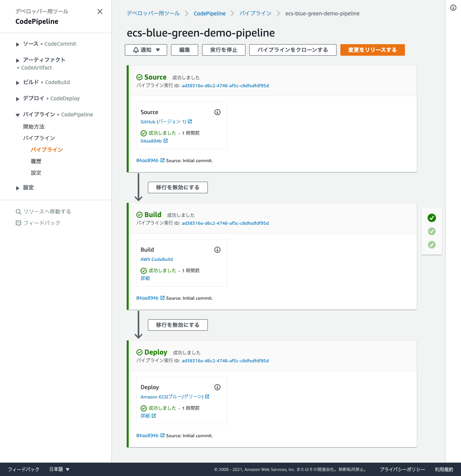Viewport: 461px width, 476px height.
Task: Open pipeline execution ID link in Deploy stage
Action: coord(225,361)
